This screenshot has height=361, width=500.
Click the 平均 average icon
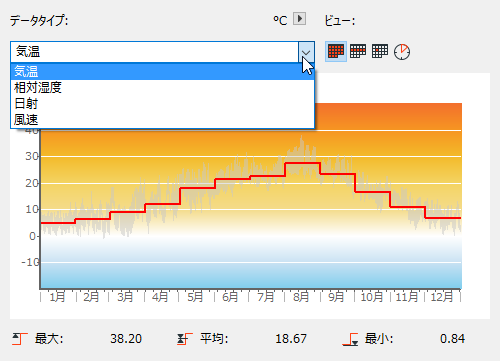185,339
